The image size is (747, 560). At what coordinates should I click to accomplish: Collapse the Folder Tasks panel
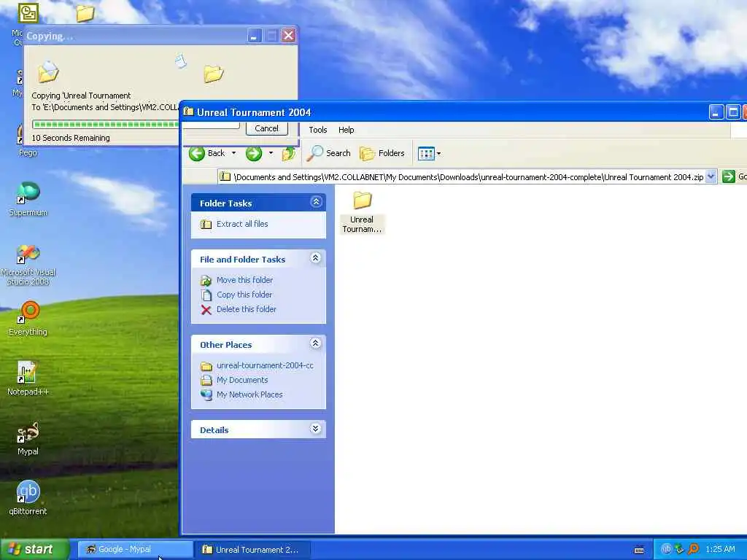316,202
